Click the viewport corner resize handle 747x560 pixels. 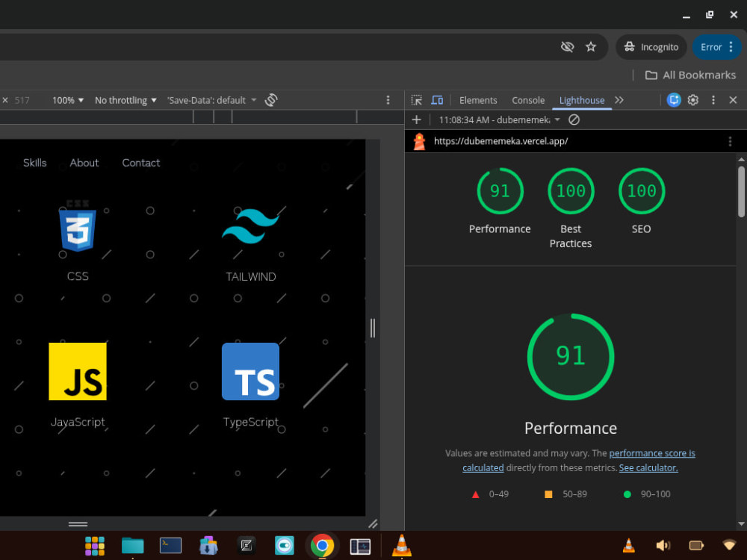click(x=373, y=524)
